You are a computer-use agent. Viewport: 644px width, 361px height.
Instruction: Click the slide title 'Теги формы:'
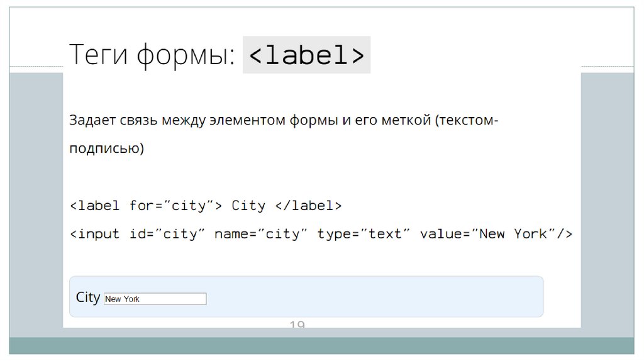click(x=152, y=55)
